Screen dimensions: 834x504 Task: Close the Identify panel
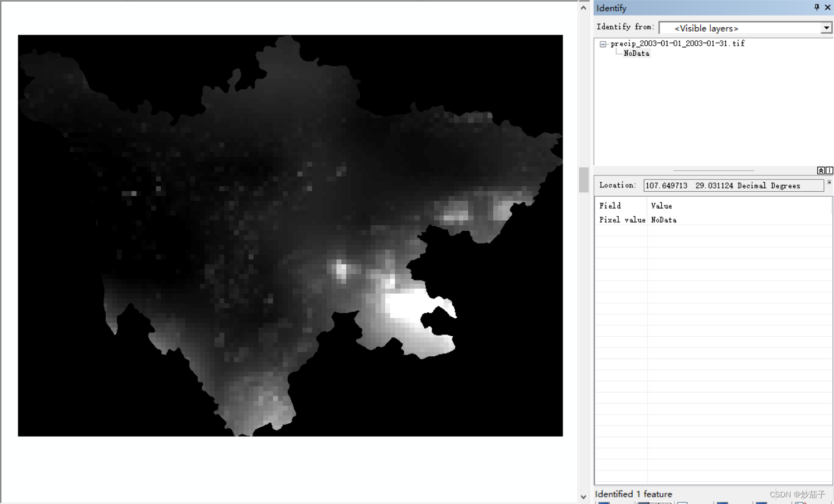[x=828, y=7]
